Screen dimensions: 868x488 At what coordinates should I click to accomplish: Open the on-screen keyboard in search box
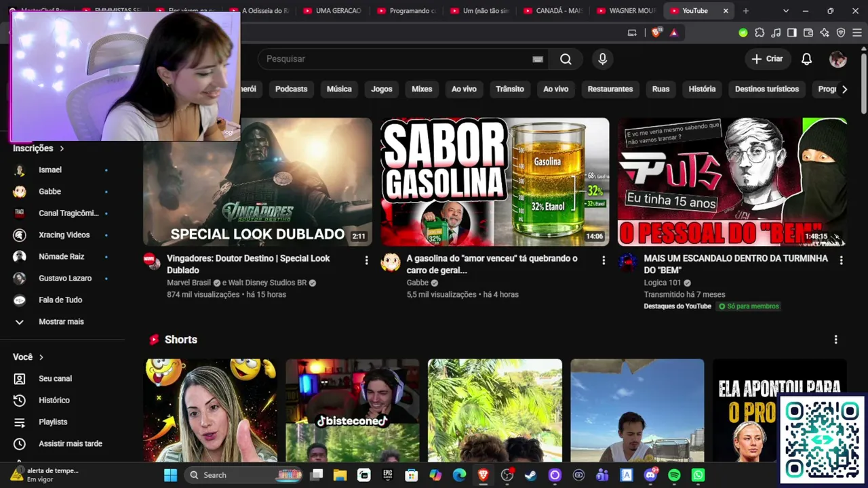[538, 59]
